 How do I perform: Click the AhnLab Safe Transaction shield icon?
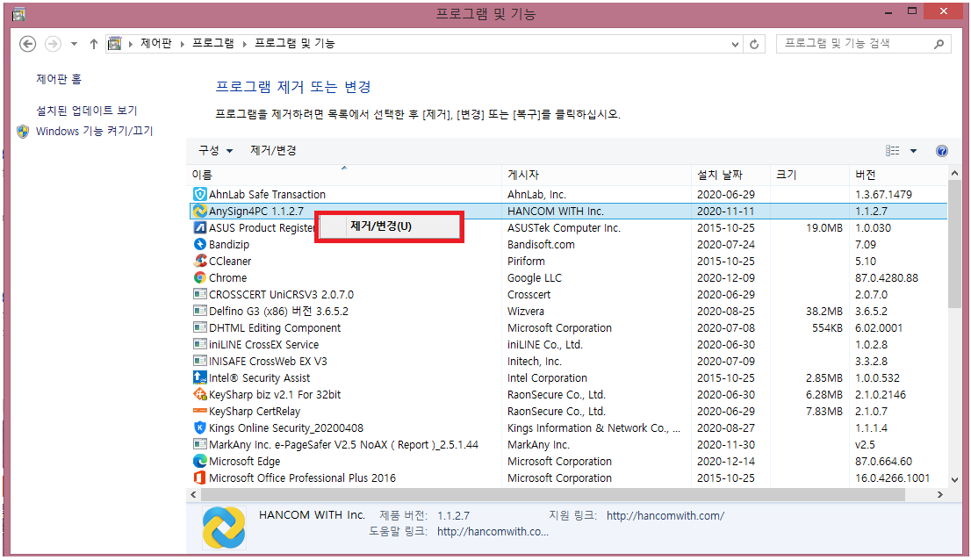199,194
